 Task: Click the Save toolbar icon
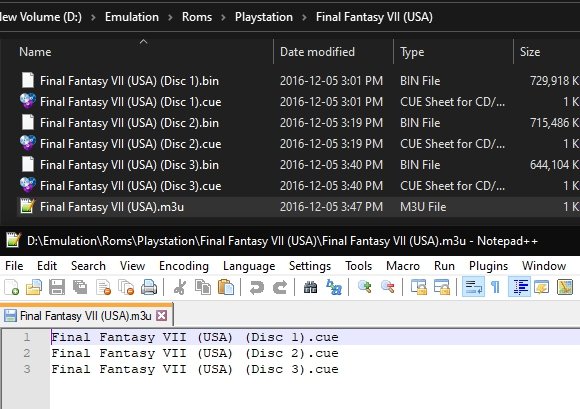57,287
